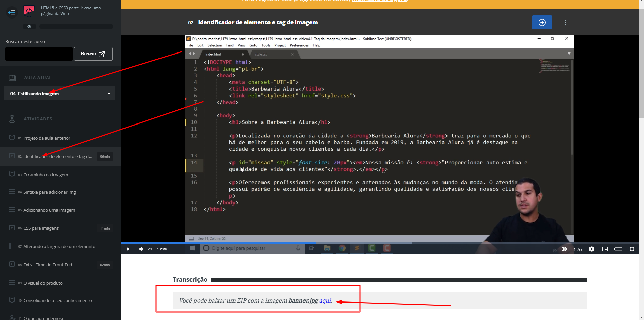Image resolution: width=644 pixels, height=320 pixels.
Task: Open Sublime Text File menu
Action: [190, 45]
